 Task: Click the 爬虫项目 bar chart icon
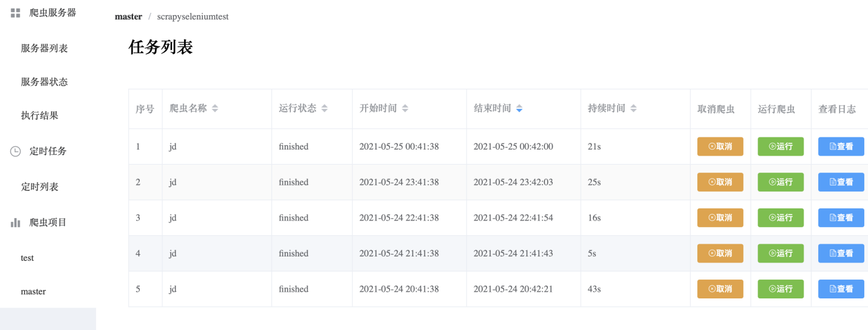pos(16,223)
